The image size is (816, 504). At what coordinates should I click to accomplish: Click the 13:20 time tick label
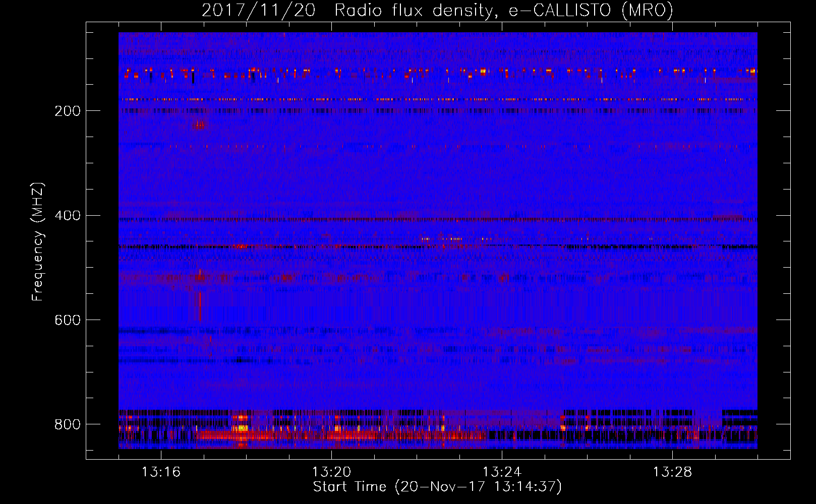331,472
